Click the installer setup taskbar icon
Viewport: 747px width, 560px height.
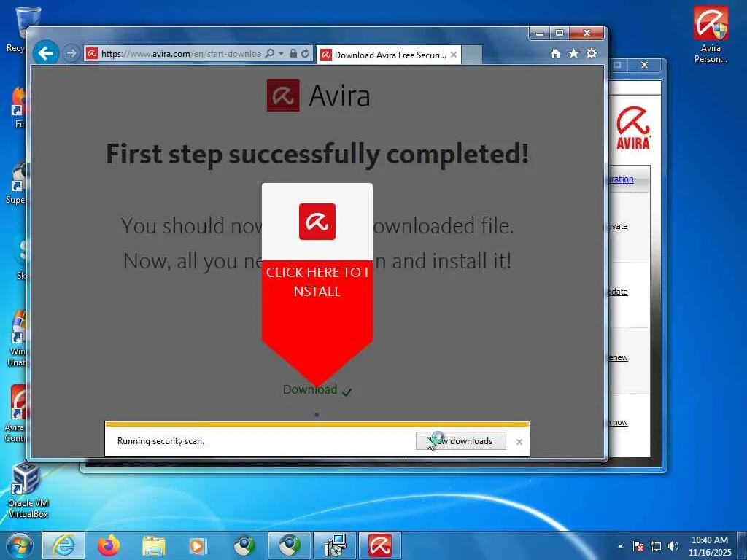[x=335, y=545]
